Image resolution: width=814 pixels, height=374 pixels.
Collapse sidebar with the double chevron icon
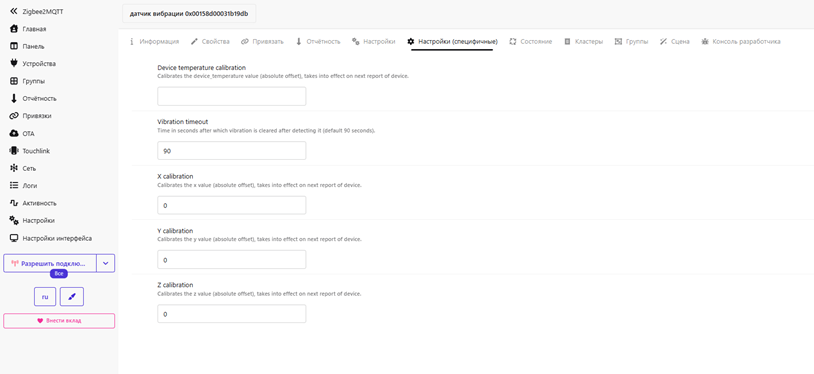tap(14, 11)
